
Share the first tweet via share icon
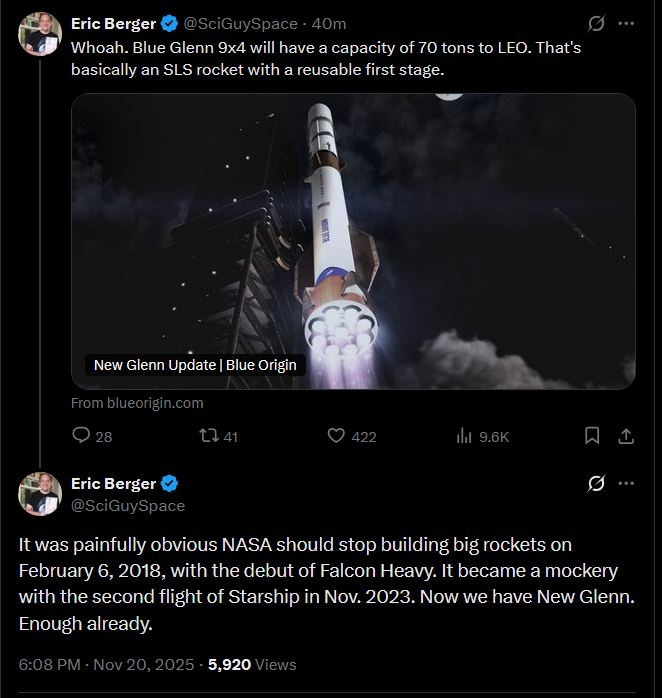[626, 436]
